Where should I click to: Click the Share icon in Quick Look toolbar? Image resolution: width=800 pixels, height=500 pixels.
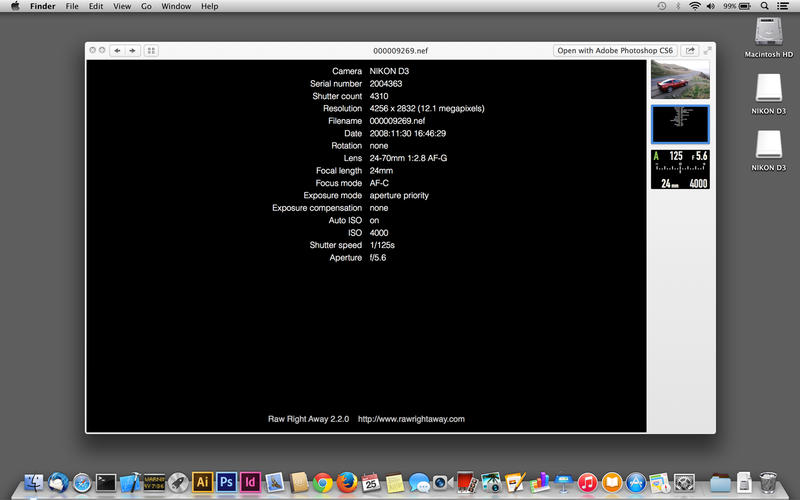690,51
